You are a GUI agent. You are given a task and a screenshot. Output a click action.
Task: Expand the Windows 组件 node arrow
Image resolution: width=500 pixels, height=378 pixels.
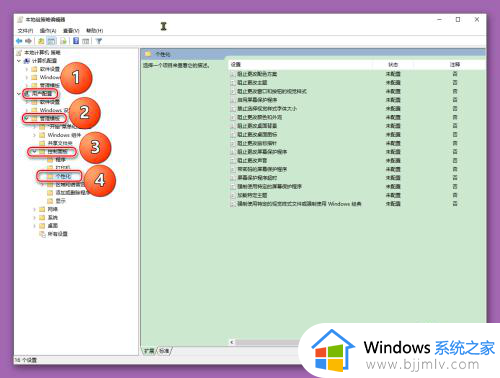click(35, 135)
